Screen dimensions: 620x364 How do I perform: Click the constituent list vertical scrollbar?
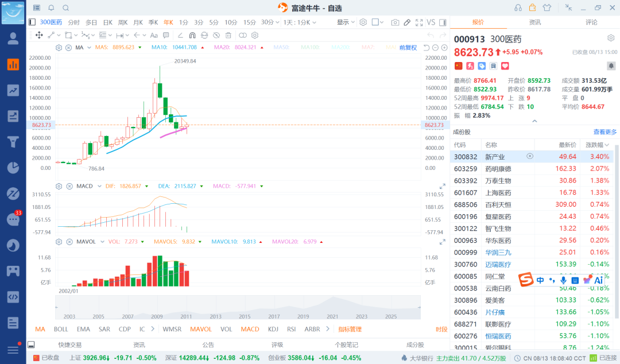pos(617,231)
